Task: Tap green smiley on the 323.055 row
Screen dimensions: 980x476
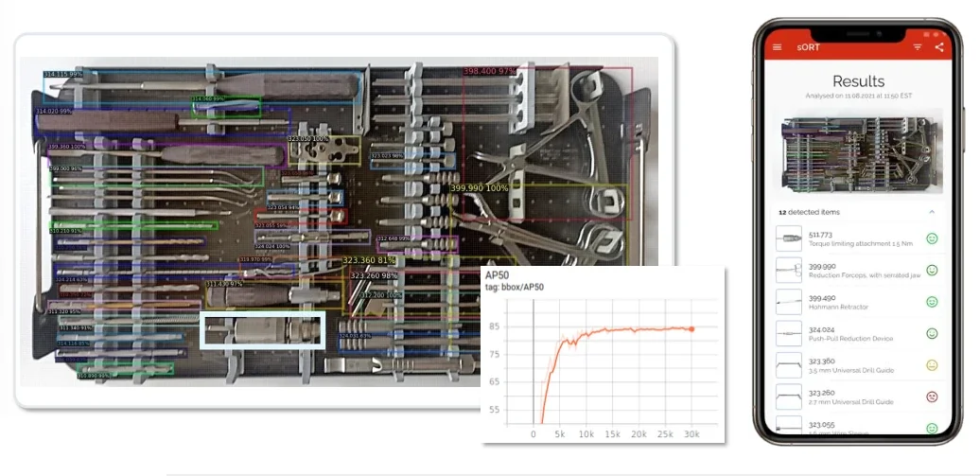Action: 932,429
